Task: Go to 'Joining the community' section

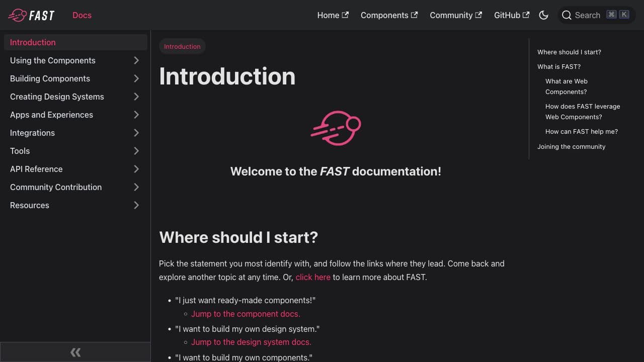Action: click(x=571, y=146)
